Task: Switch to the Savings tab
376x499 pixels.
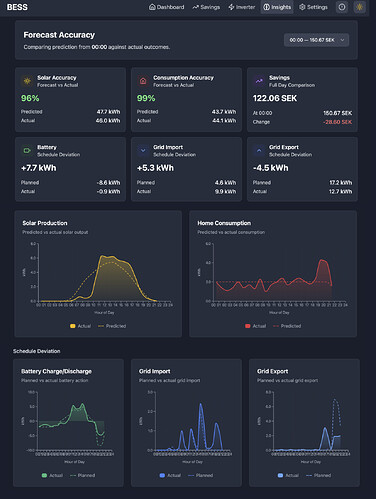Action: coord(206,7)
